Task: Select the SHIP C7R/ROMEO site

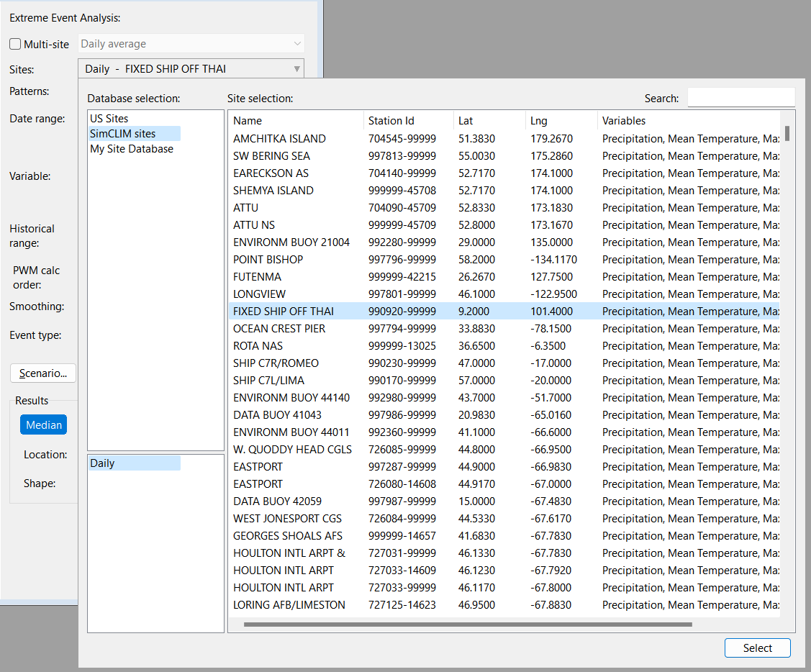Action: [504, 363]
